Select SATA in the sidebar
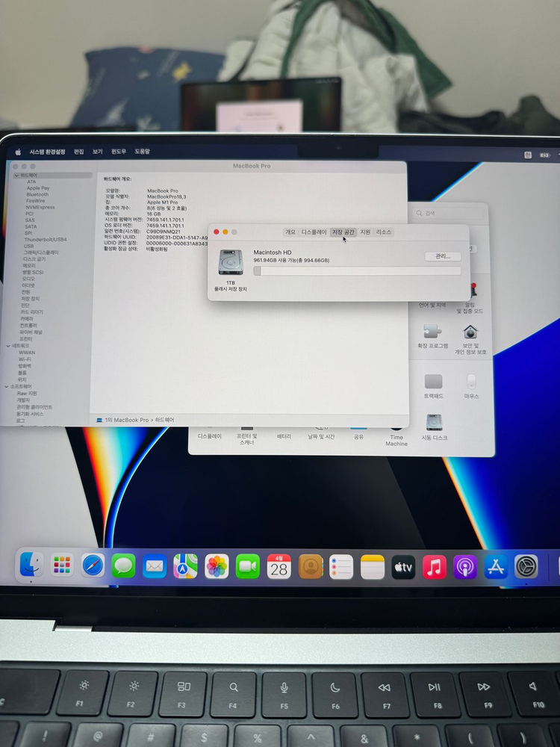This screenshot has width=560, height=747. (31, 227)
